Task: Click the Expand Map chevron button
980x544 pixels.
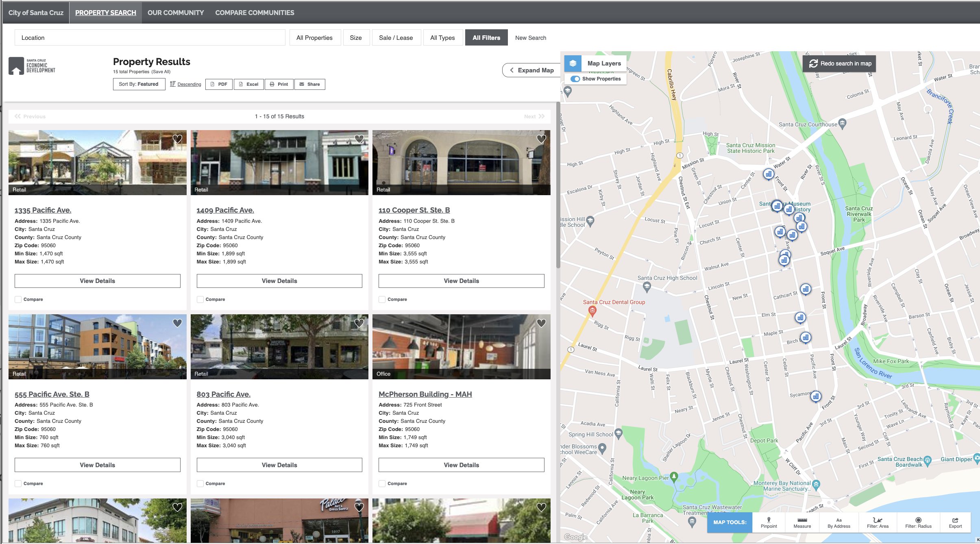Action: (531, 70)
